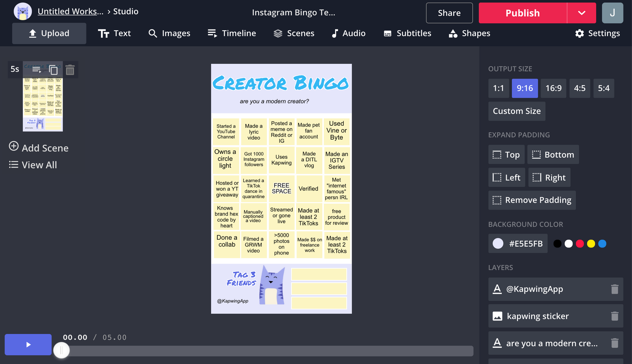Open the Shapes tool

point(470,33)
